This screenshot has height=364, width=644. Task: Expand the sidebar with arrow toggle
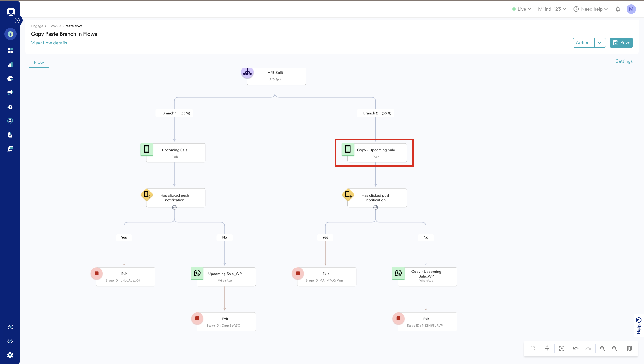[x=17, y=21]
